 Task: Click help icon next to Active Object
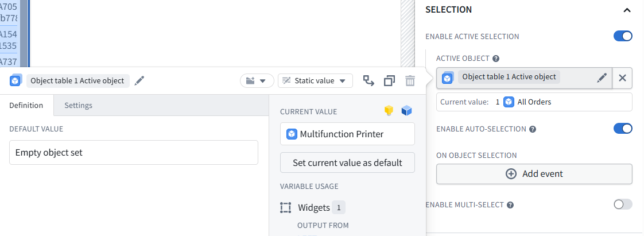(x=496, y=59)
